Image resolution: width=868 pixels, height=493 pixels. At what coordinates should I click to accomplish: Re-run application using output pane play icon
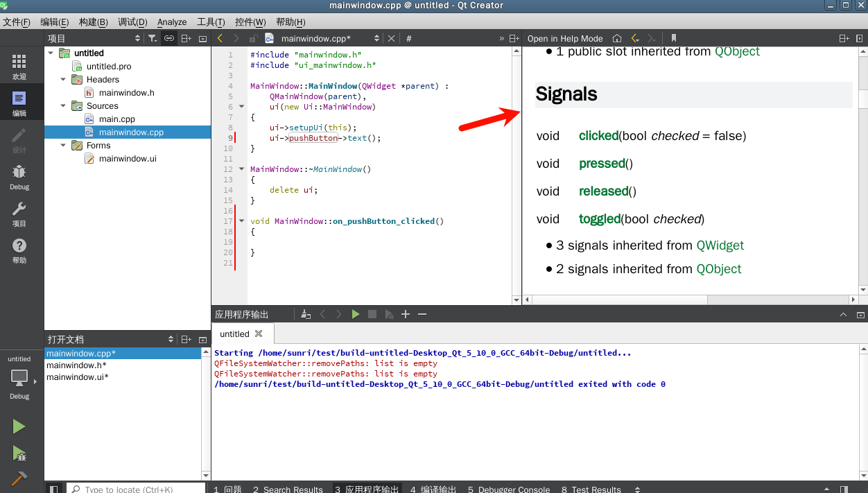coord(355,314)
